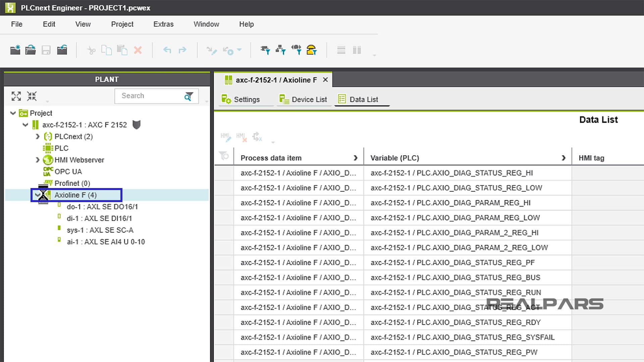Open the Help menu
This screenshot has width=644, height=362.
247,24
